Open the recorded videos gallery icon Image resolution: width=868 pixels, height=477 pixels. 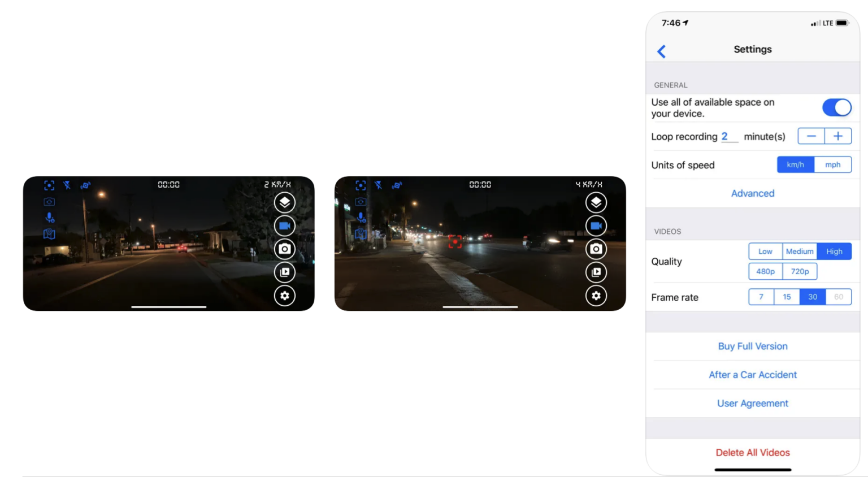284,272
